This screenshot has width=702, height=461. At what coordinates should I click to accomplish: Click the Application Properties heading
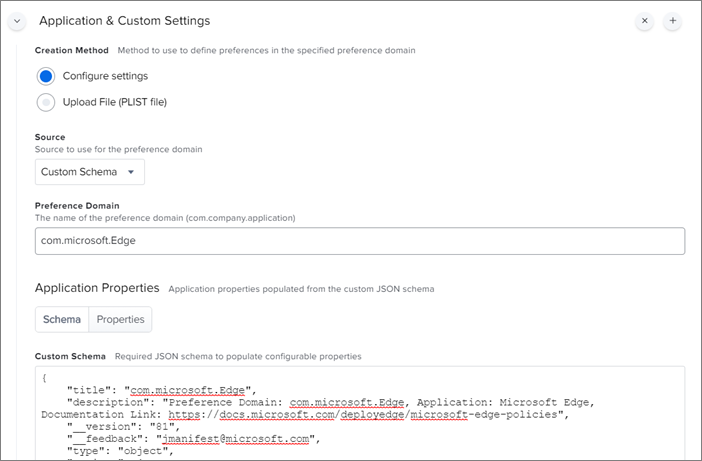(x=97, y=288)
